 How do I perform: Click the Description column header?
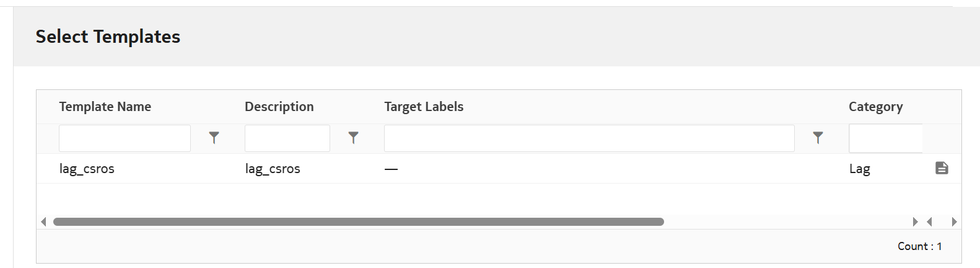coord(279,107)
